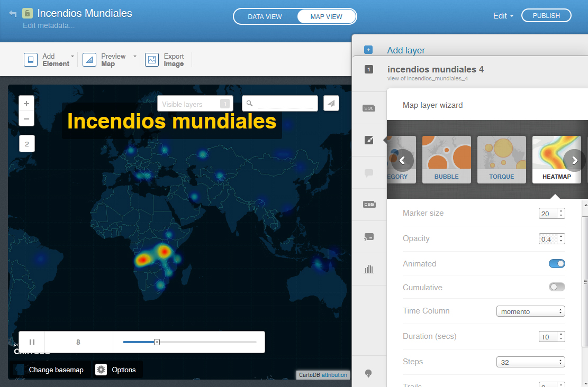Select the HEATMAP wizard type
Screen dimensions: 588x387
(x=556, y=160)
